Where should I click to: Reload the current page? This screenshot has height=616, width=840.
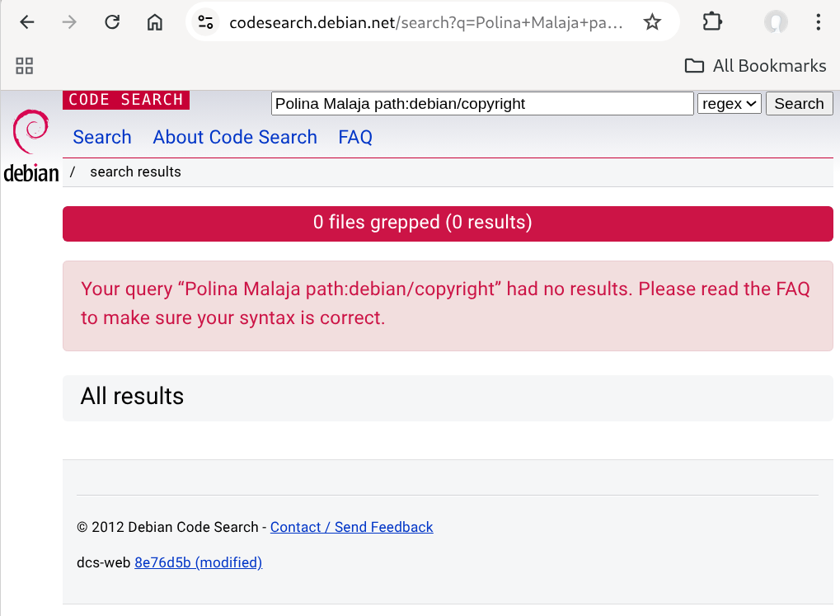pos(112,22)
